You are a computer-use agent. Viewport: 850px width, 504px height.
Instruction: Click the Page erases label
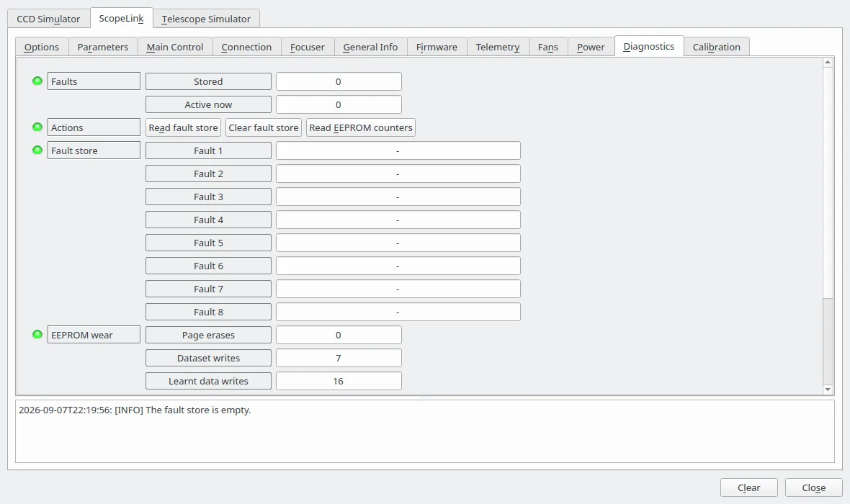coord(208,335)
